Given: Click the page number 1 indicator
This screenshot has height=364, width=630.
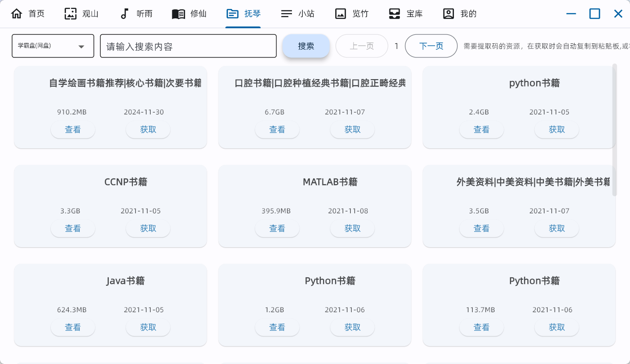Looking at the screenshot, I should click(x=396, y=46).
